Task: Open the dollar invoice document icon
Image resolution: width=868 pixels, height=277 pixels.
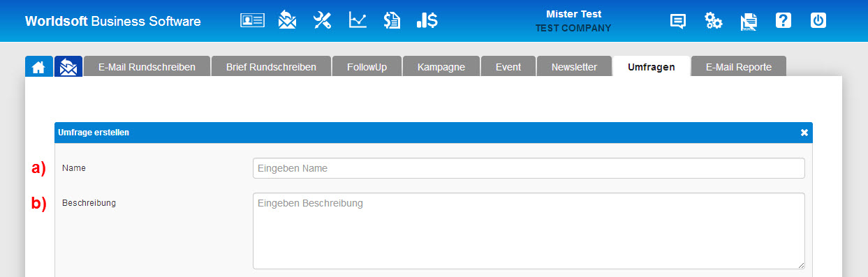Action: pyautogui.click(x=392, y=20)
